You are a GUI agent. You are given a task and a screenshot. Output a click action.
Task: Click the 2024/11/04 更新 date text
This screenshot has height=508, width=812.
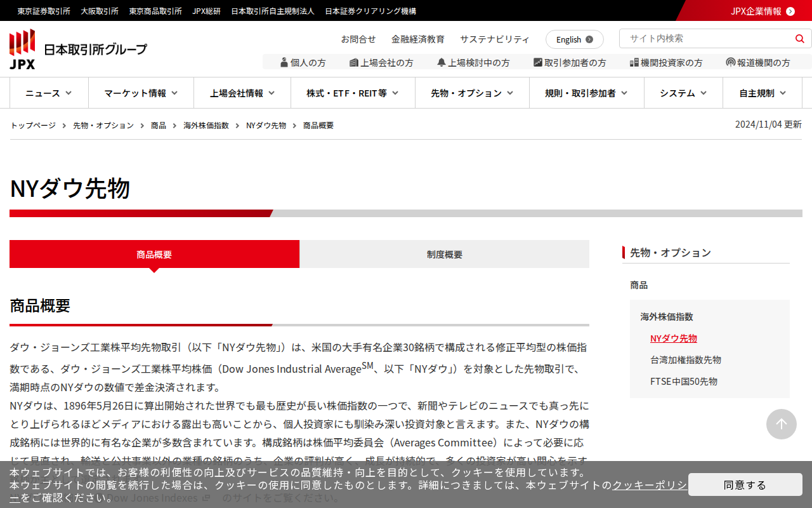coord(768,124)
